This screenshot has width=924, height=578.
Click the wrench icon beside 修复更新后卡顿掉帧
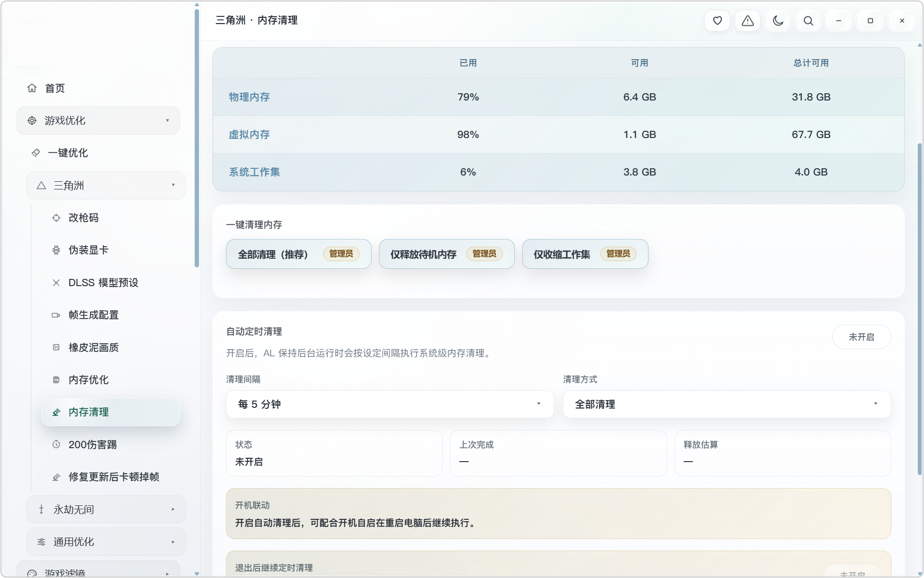56,477
